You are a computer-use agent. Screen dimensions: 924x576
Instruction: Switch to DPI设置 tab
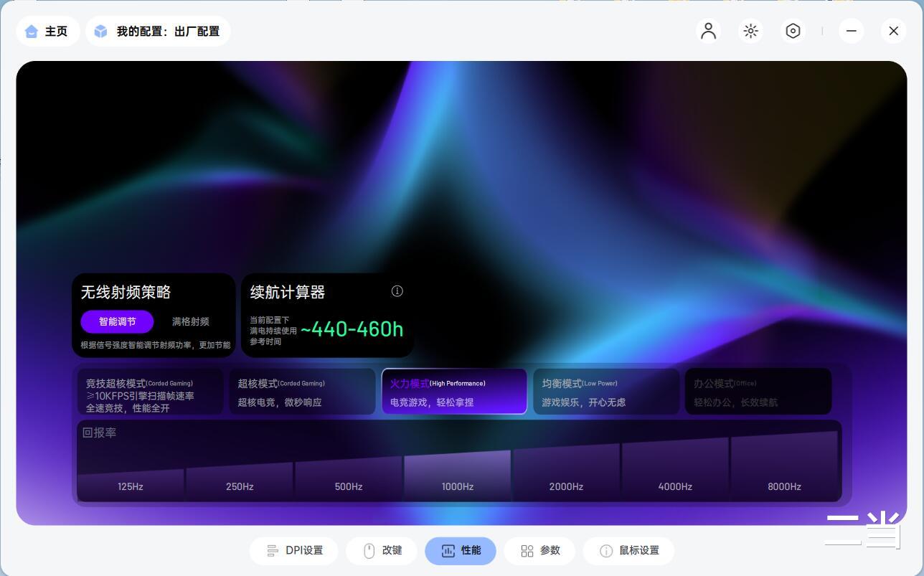click(294, 550)
